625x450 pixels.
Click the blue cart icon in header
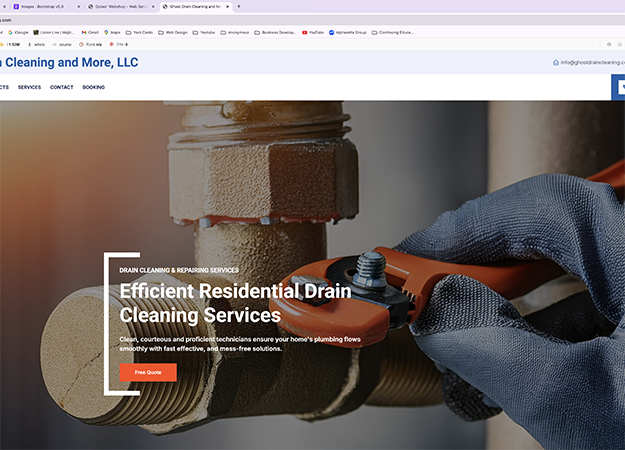coord(620,87)
